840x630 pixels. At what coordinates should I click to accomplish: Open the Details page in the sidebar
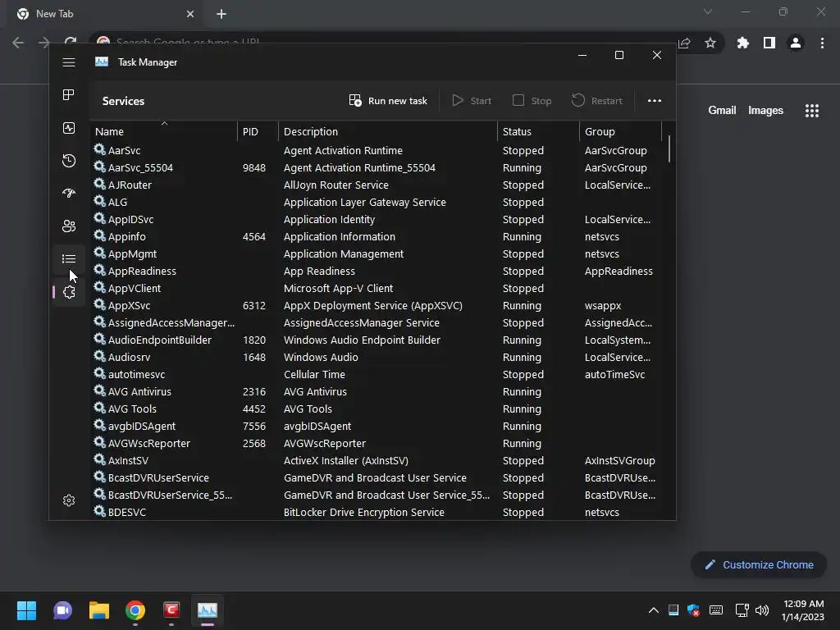point(69,258)
